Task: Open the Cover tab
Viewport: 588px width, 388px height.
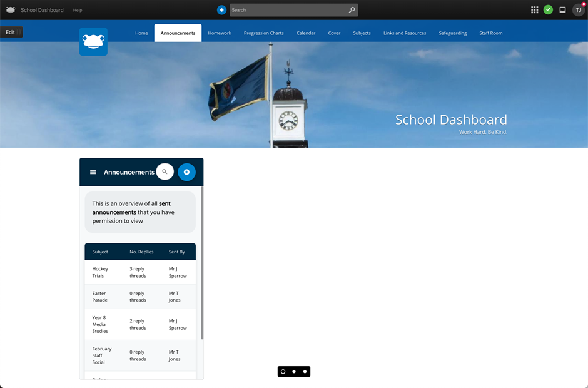Action: click(x=334, y=33)
